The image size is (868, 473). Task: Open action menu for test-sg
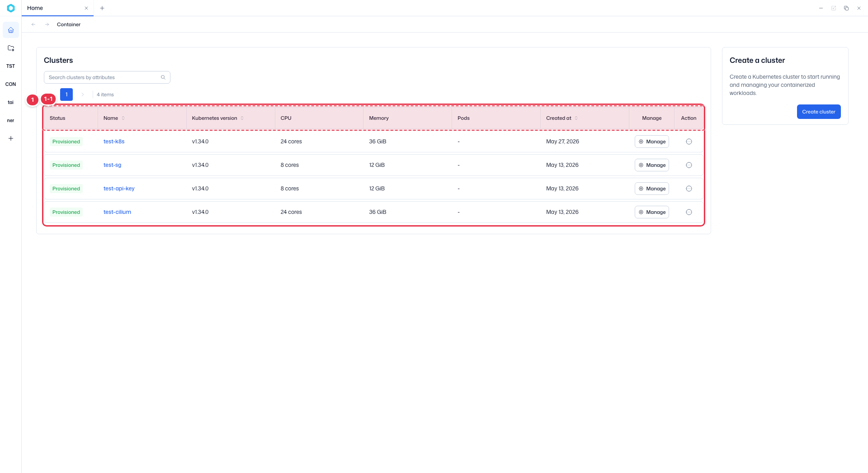click(689, 165)
